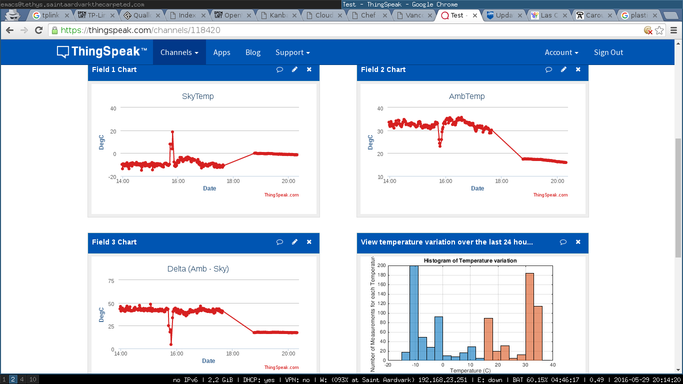Close the temperature variation histogram panel
This screenshot has width=683, height=384.
(x=578, y=242)
